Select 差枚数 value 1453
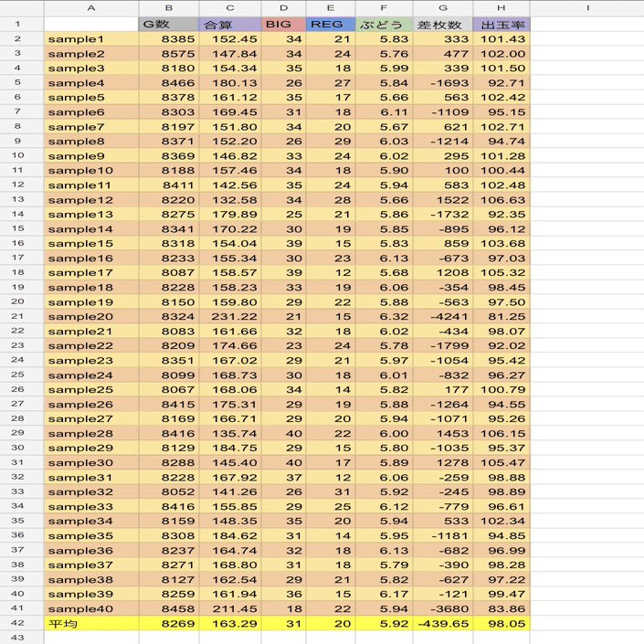Screen dimensions: 644x644 [443, 434]
